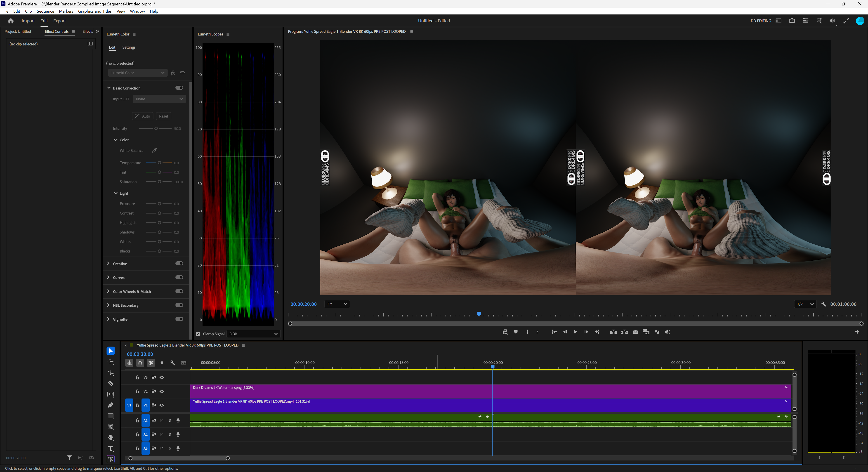
Task: Open the Program monitor settings wrench
Action: (823, 304)
